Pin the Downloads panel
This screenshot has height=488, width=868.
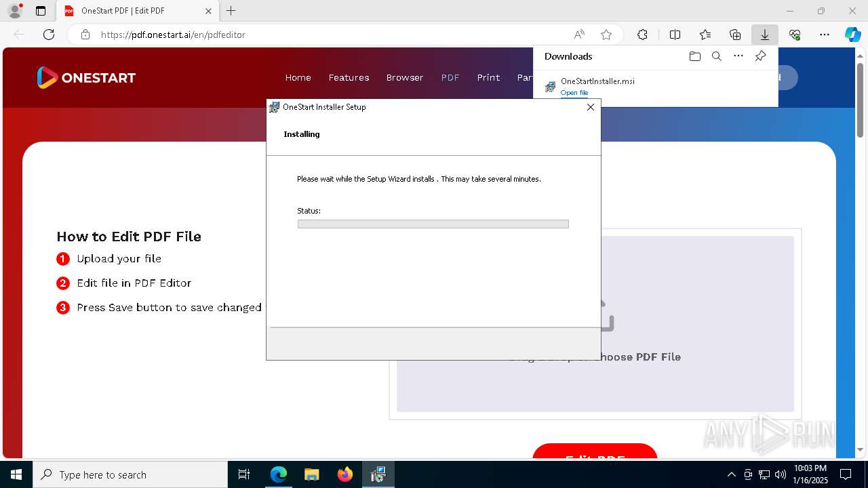click(x=760, y=56)
